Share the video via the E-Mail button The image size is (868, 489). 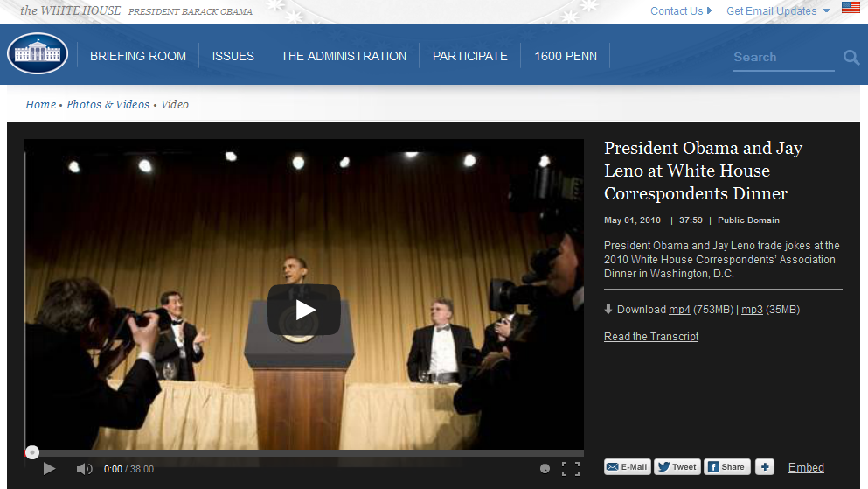628,467
